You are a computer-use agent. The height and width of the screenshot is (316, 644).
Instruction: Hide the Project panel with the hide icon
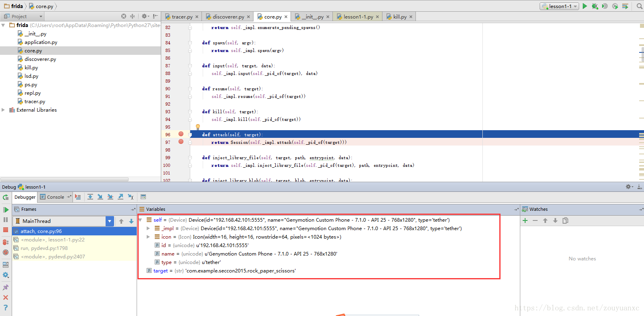click(155, 16)
